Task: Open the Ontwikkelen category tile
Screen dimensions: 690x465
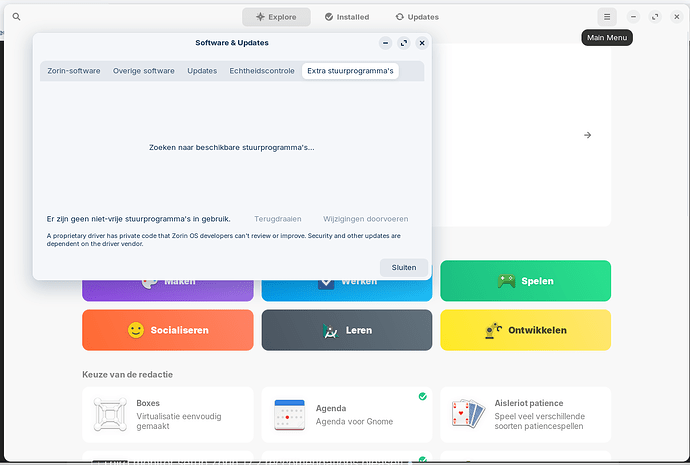Action: pyautogui.click(x=525, y=330)
